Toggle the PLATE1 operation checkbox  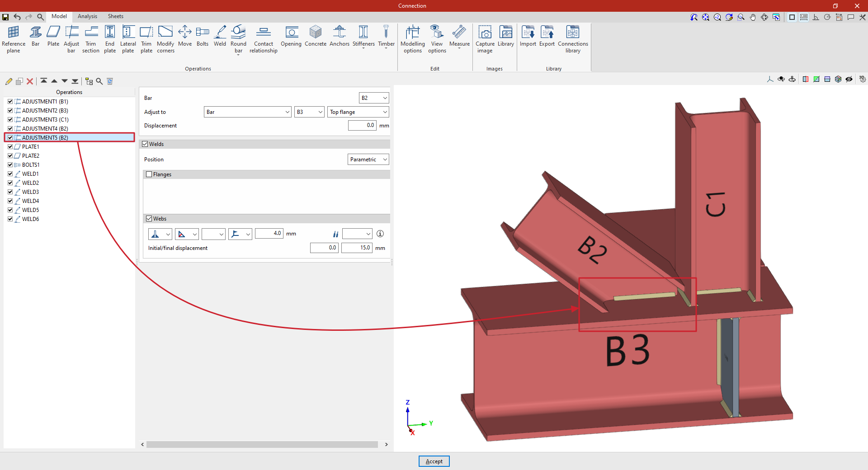(x=10, y=147)
